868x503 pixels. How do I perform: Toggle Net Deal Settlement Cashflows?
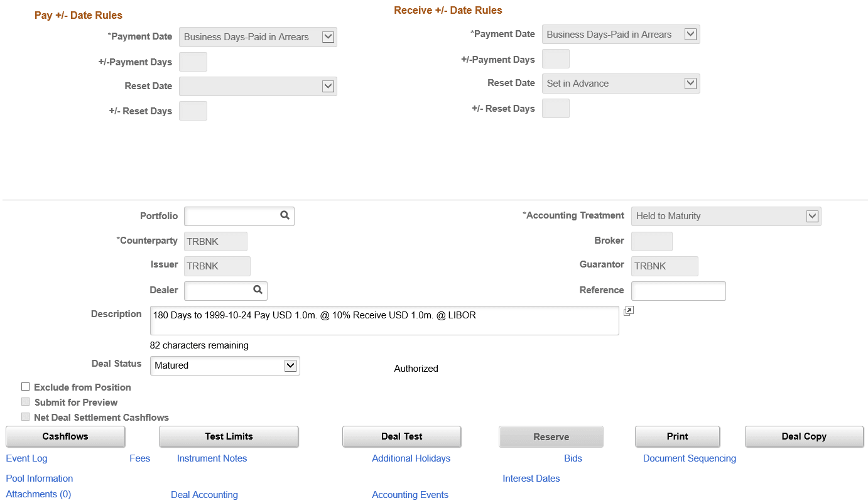tap(25, 416)
